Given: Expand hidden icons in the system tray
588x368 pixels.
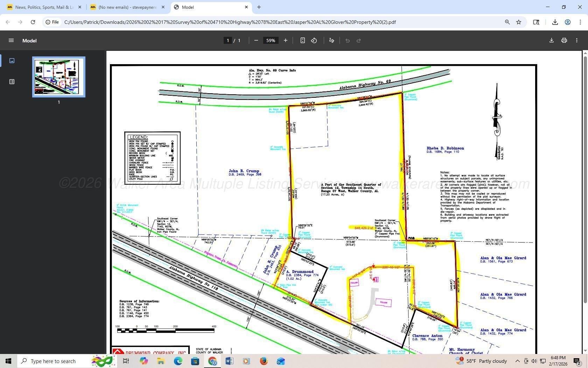Looking at the screenshot, I should coord(517,361).
